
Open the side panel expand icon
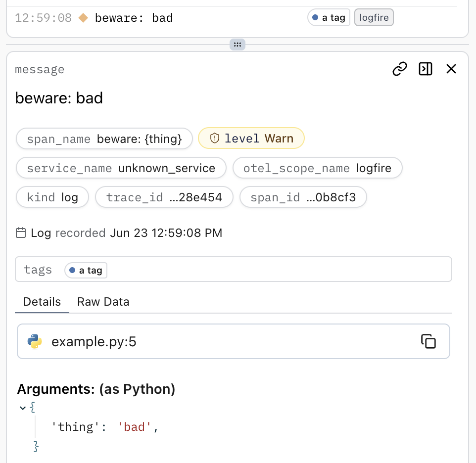coord(425,69)
